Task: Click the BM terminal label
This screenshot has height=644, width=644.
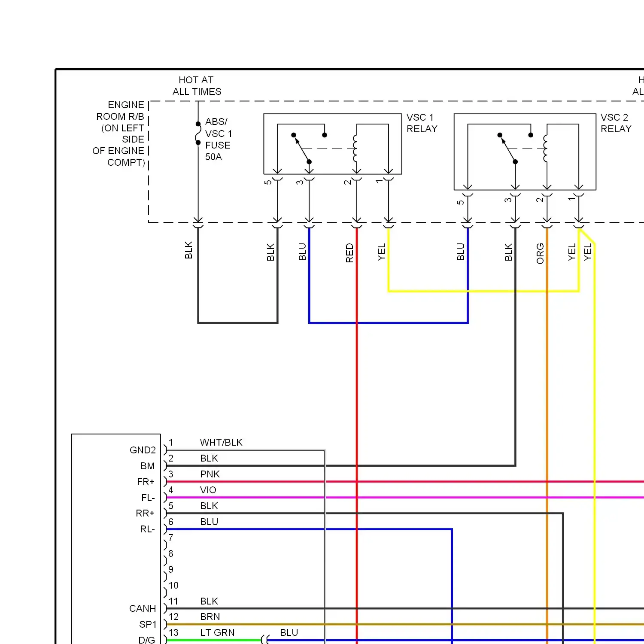Action: coord(147,466)
